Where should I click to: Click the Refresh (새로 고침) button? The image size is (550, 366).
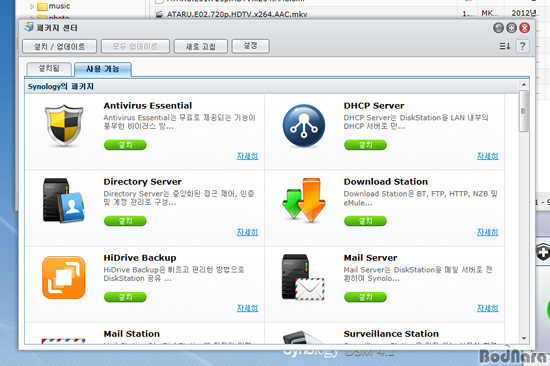tap(201, 46)
